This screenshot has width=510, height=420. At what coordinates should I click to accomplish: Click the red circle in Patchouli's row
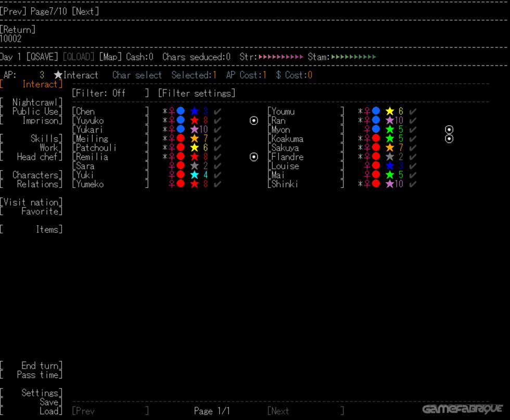pyautogui.click(x=181, y=148)
